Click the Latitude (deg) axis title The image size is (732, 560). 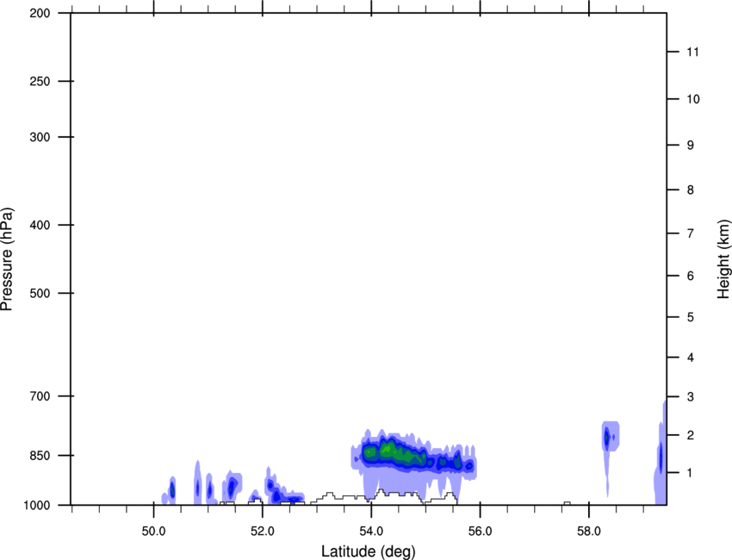point(369,551)
